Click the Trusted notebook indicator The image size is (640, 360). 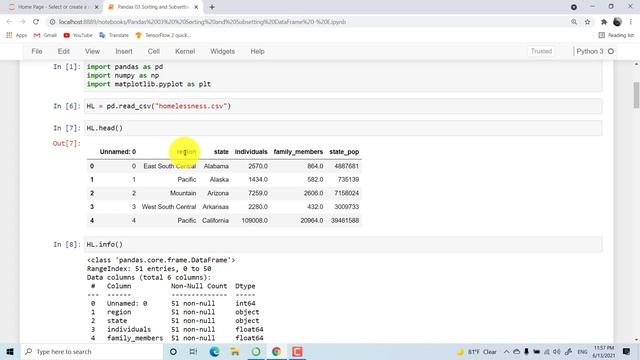pyautogui.click(x=541, y=51)
